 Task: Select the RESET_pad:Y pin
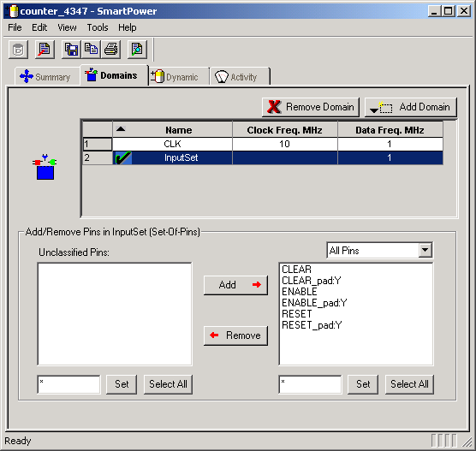click(312, 325)
